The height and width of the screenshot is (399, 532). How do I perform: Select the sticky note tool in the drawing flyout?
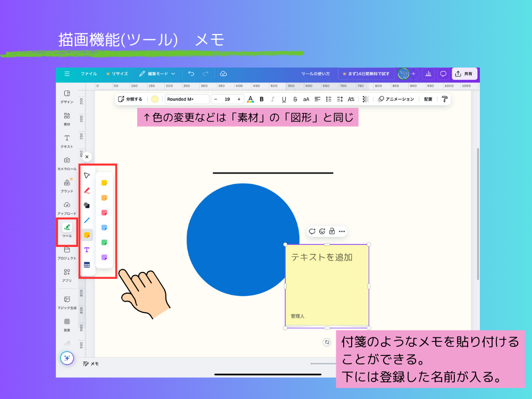pos(86,234)
